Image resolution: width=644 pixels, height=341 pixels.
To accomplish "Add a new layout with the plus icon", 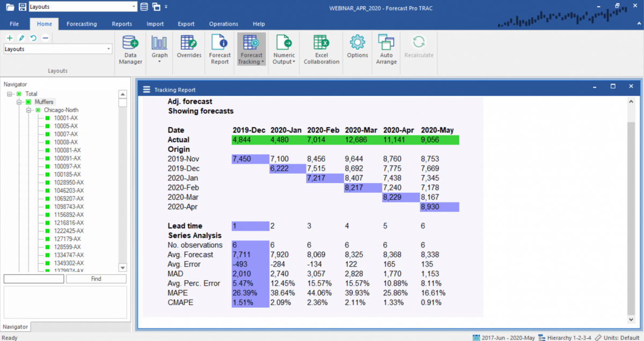I will 9,38.
